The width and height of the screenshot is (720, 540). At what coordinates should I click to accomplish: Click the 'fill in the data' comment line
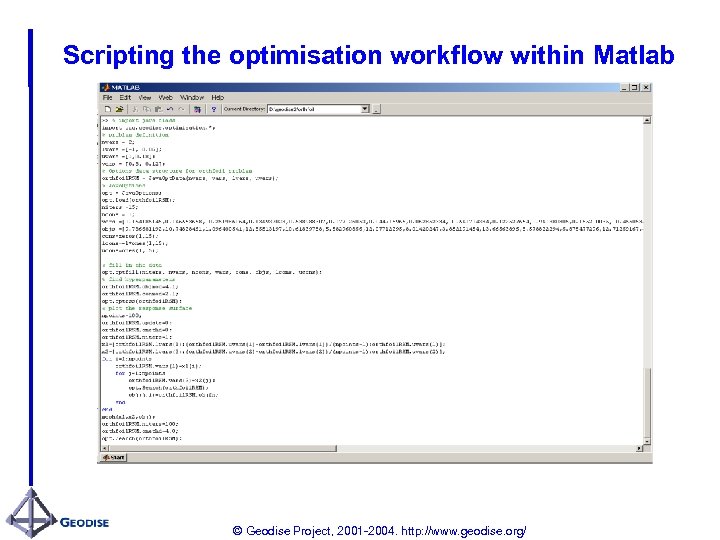click(x=132, y=265)
